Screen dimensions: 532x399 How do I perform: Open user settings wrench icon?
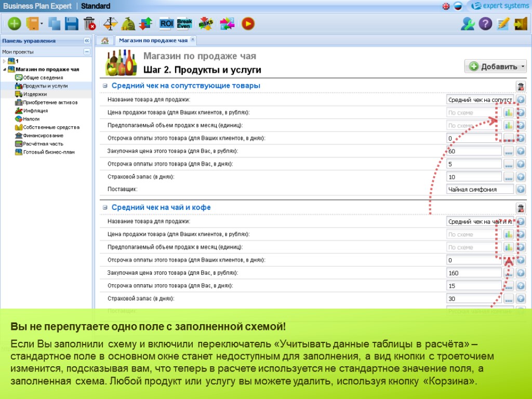click(468, 24)
